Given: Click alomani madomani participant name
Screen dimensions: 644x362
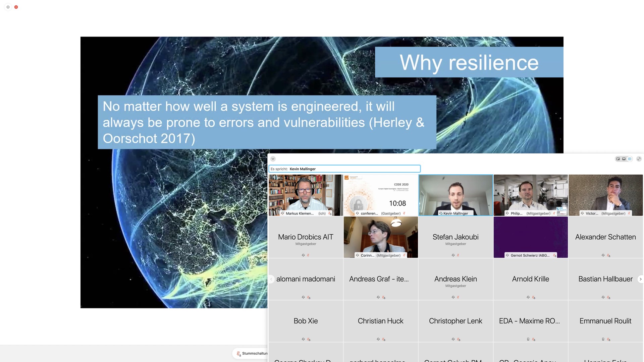Looking at the screenshot, I should tap(306, 279).
